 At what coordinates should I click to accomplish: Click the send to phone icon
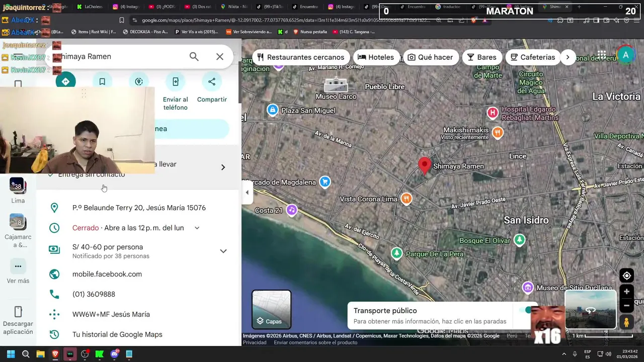(x=175, y=81)
